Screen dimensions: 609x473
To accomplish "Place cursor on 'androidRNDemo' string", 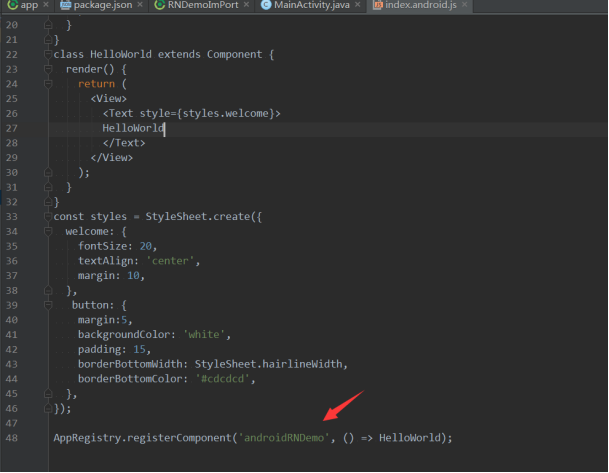I will tap(284, 438).
